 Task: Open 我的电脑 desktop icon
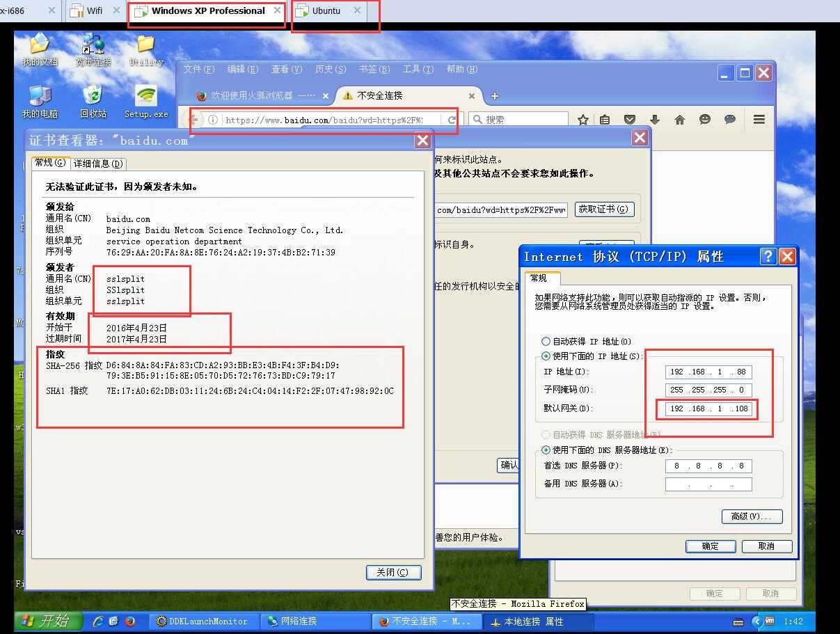[40, 102]
